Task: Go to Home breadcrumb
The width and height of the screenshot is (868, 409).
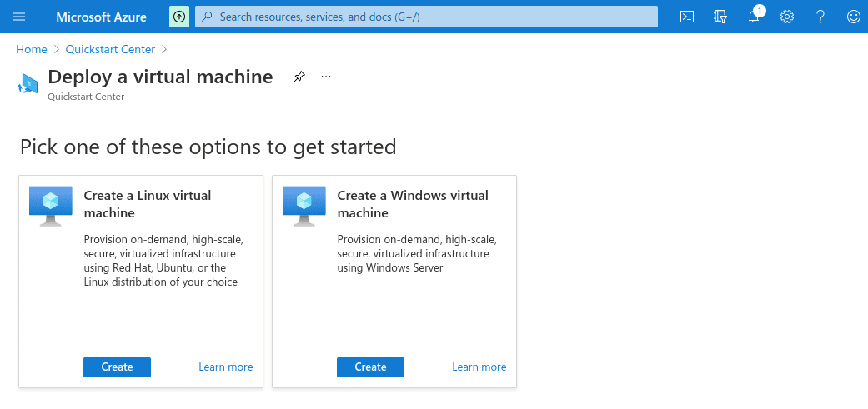Action: point(32,49)
